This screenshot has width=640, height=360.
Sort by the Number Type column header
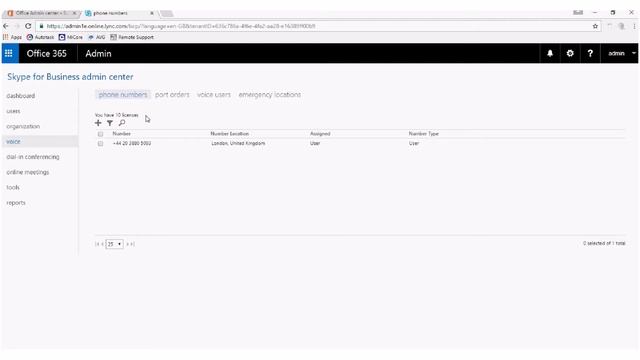(x=424, y=134)
